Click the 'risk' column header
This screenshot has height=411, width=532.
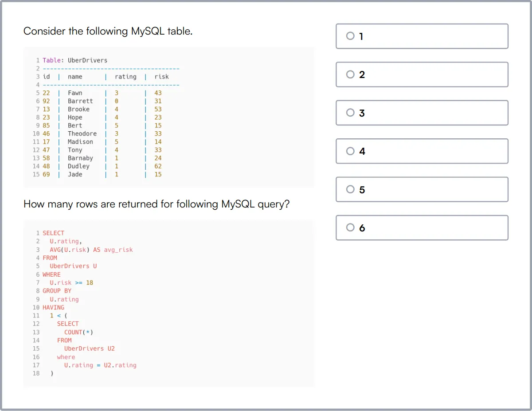point(161,77)
